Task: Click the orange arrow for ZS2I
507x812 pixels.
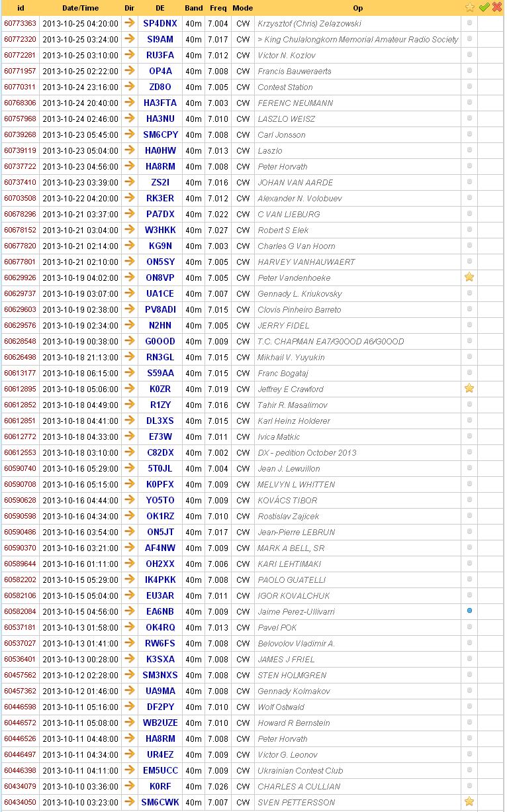Action: pos(130,181)
